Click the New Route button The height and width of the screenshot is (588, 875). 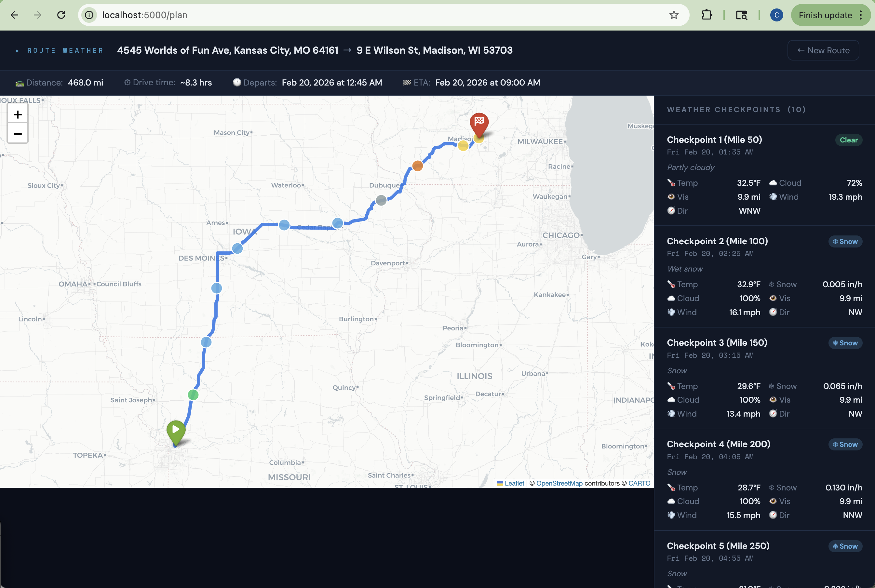823,50
